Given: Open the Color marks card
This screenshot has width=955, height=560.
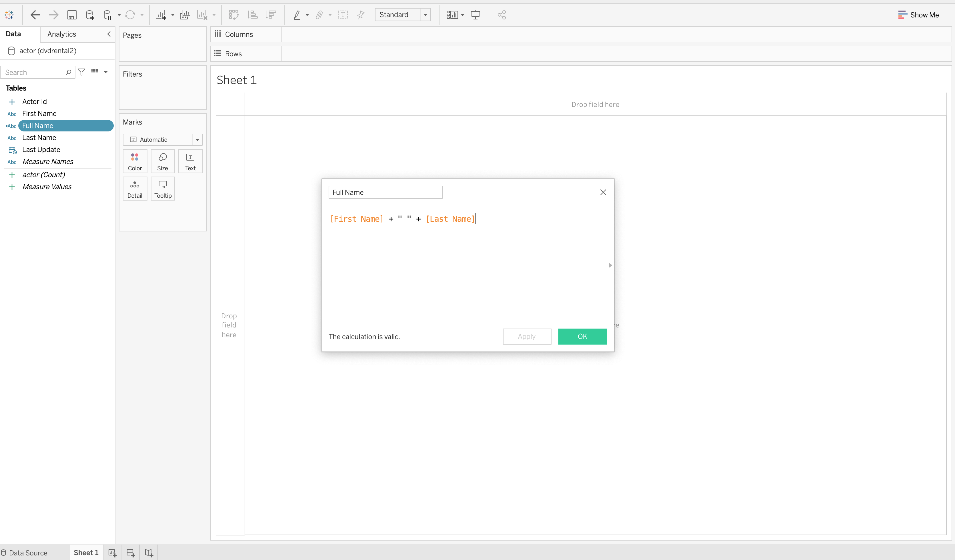Looking at the screenshot, I should click(x=135, y=161).
